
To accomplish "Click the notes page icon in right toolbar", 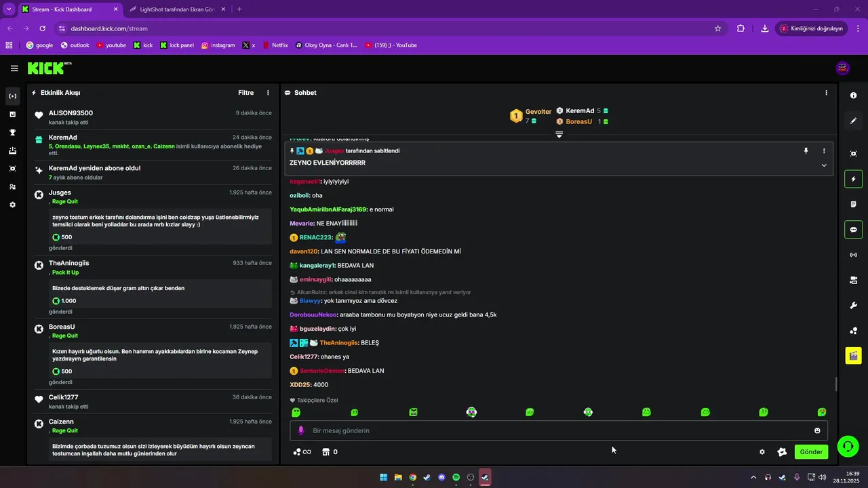I will (853, 204).
